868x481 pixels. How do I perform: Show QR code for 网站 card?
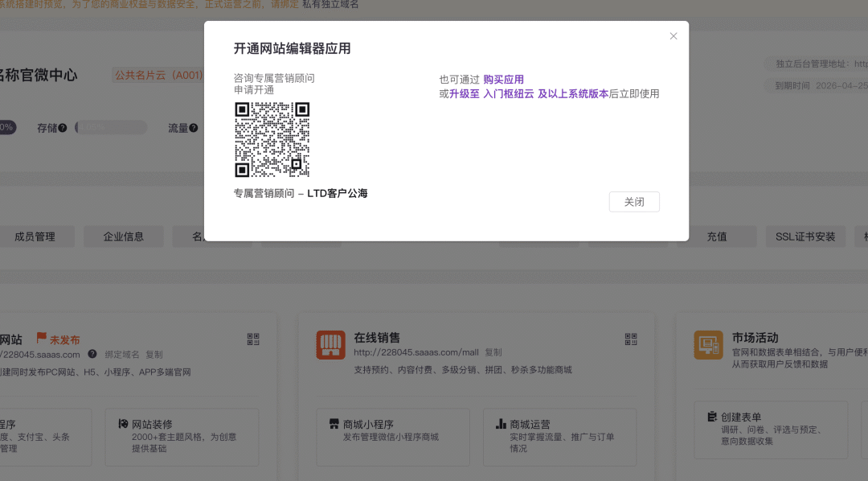253,339
